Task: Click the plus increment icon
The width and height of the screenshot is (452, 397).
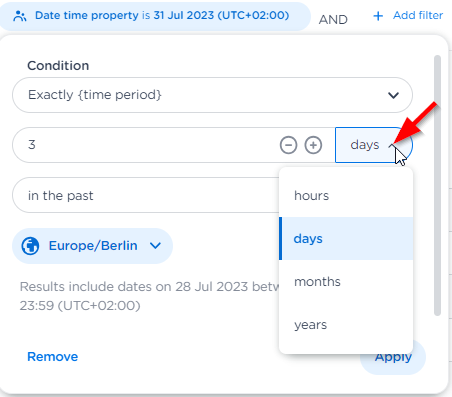Action: [313, 145]
